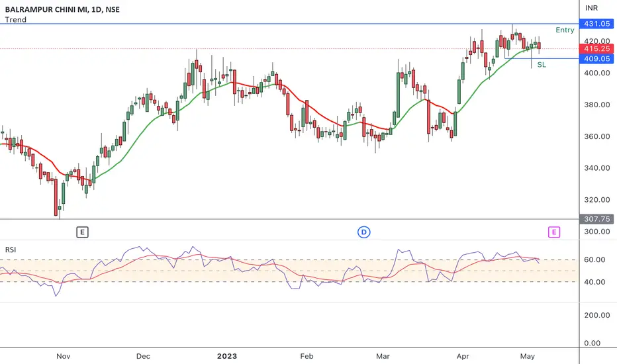Click the 431.05 entry price label
This screenshot has width=617, height=364.
point(596,24)
